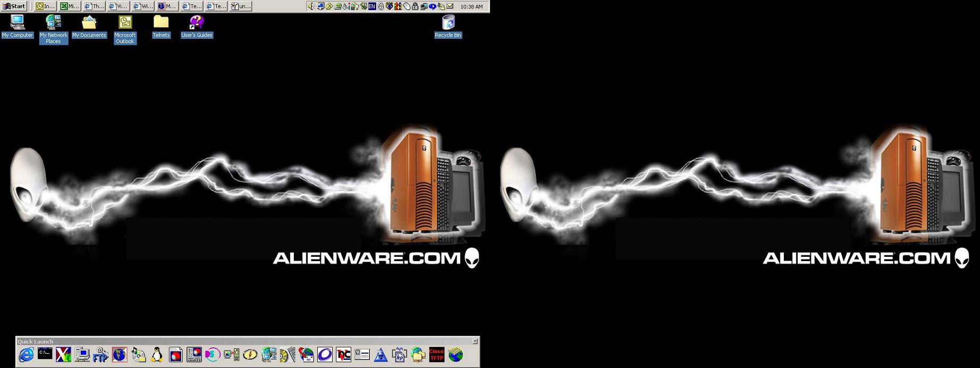
Task: Open the Command Prompt shortcut
Action: (45, 354)
